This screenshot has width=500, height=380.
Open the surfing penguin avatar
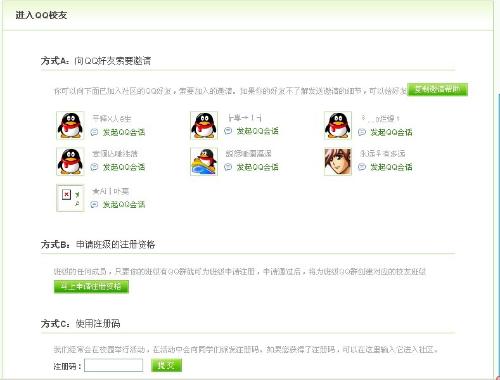point(204,162)
